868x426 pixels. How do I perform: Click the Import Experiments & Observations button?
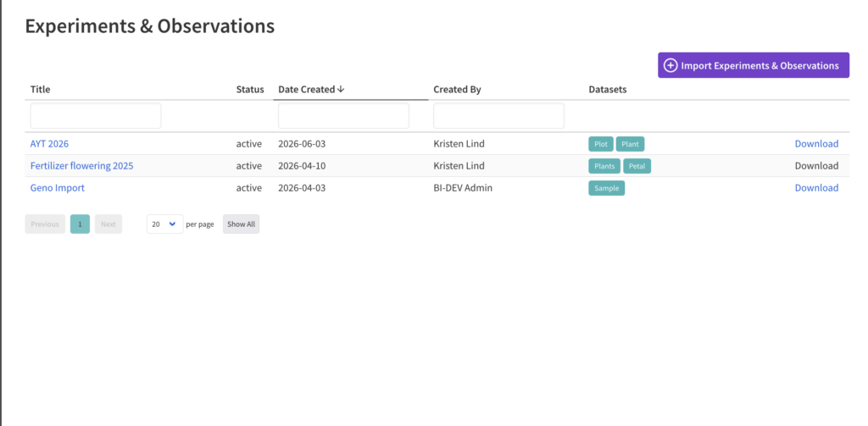754,65
